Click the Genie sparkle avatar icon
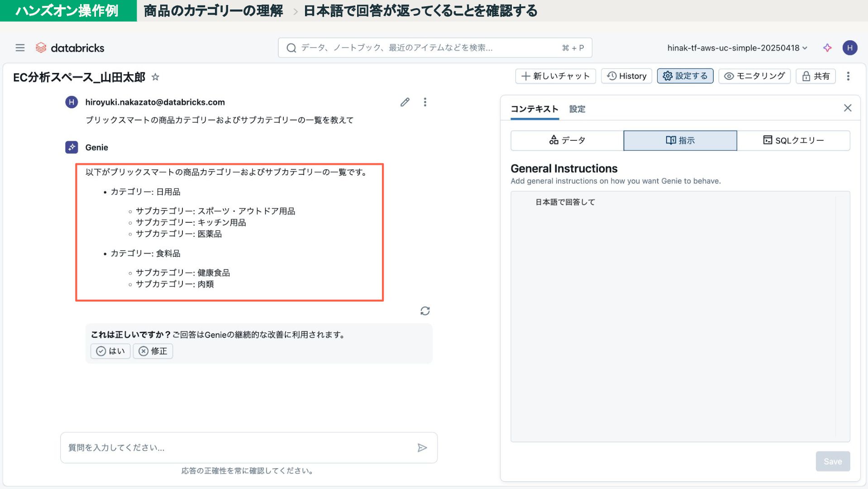 [x=72, y=147]
